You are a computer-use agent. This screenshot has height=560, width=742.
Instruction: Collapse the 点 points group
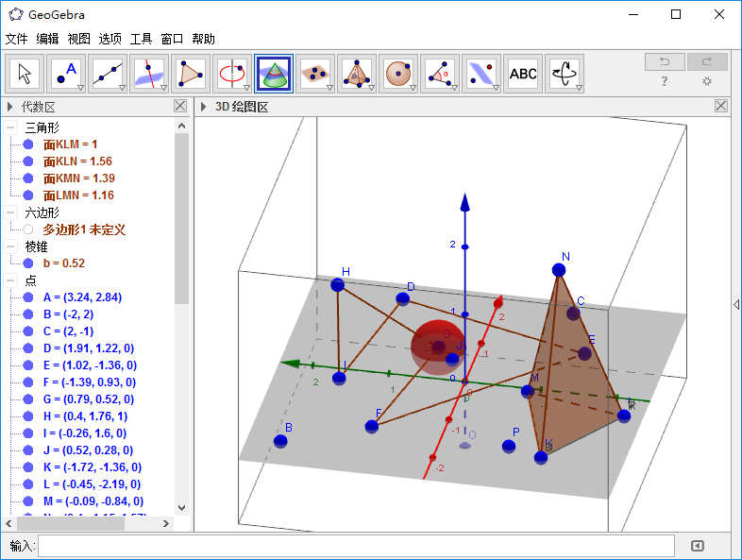[x=10, y=280]
